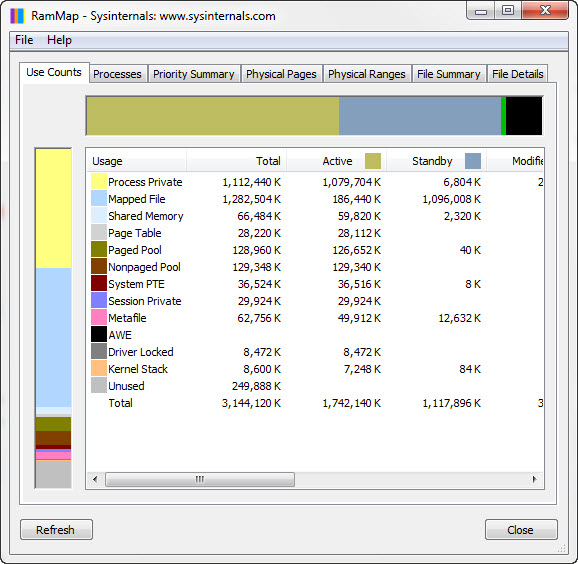Click the Refresh button
The height and width of the screenshot is (564, 578).
point(56,530)
